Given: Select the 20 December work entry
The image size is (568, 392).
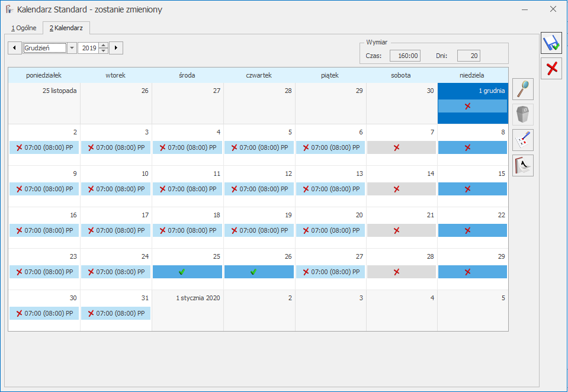Looking at the screenshot, I should pyautogui.click(x=330, y=230).
